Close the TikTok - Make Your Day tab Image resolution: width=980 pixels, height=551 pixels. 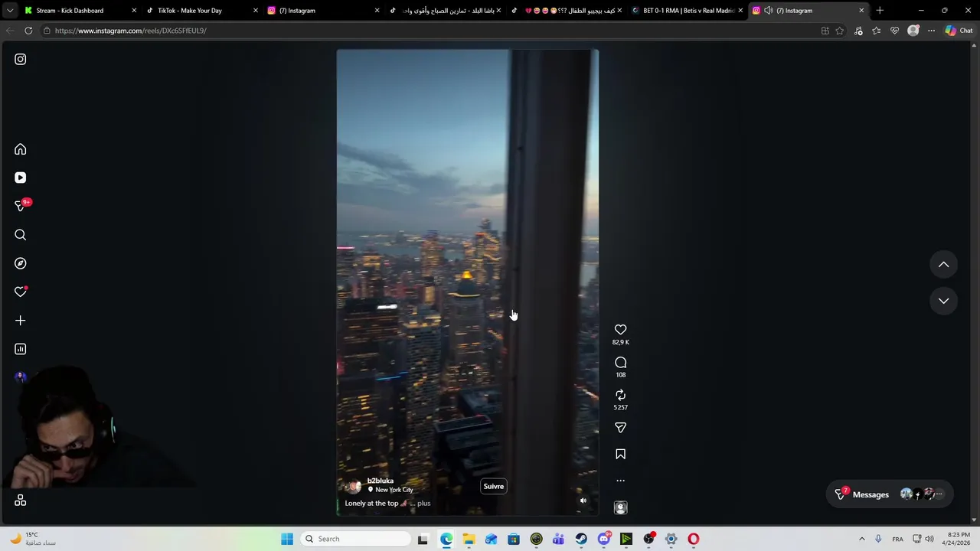point(256,11)
